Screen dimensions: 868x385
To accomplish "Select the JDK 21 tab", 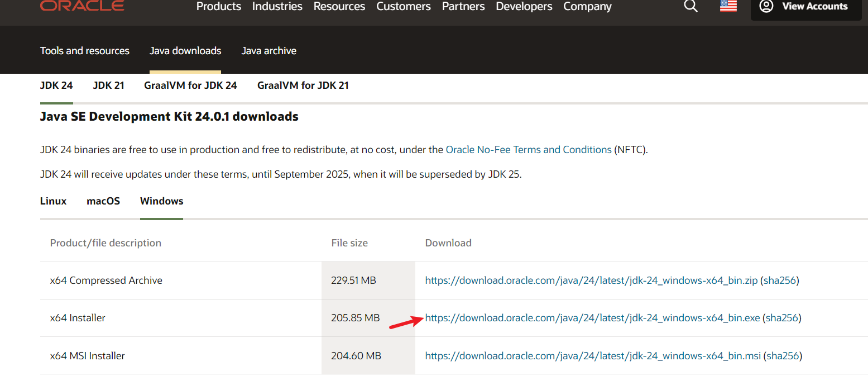I will coord(108,85).
